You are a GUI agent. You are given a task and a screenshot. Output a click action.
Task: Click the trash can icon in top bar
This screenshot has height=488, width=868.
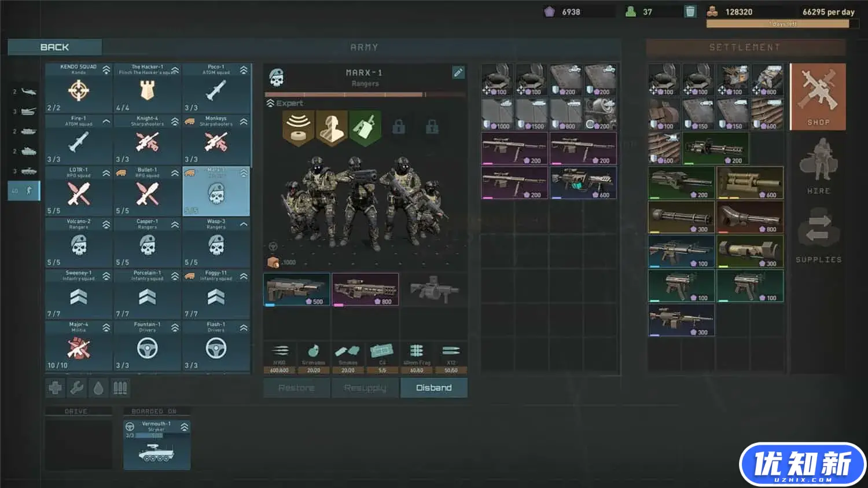point(690,12)
